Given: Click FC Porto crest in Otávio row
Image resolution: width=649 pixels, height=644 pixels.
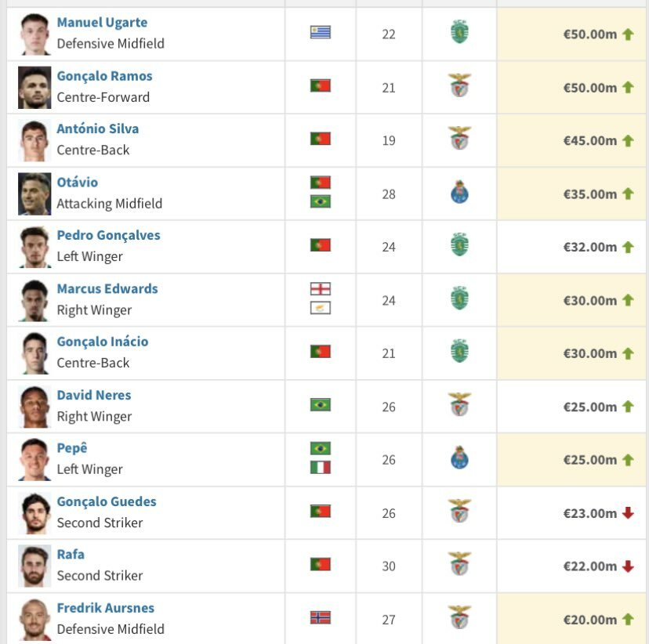Looking at the screenshot, I should pyautogui.click(x=459, y=192).
